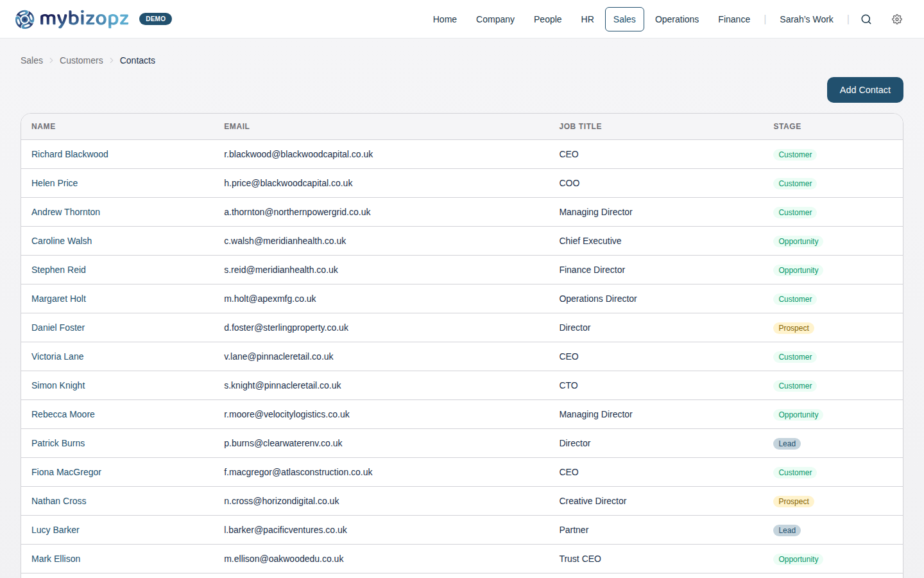Go back via the Sales breadcrumb

click(x=31, y=60)
